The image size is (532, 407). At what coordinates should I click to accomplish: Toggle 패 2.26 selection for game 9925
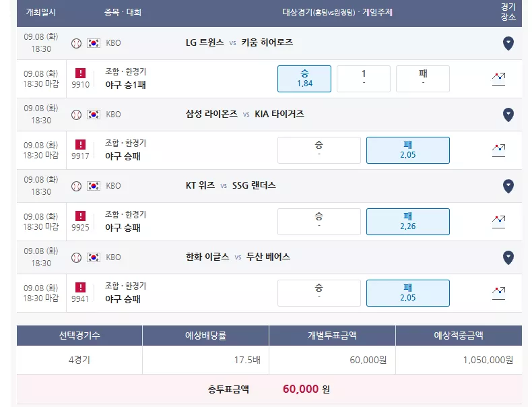click(408, 222)
